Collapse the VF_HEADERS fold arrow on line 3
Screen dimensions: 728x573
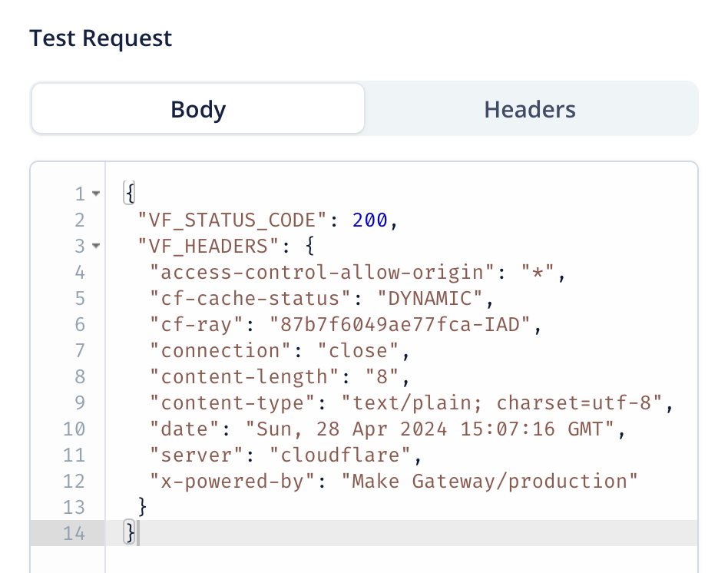point(96,247)
